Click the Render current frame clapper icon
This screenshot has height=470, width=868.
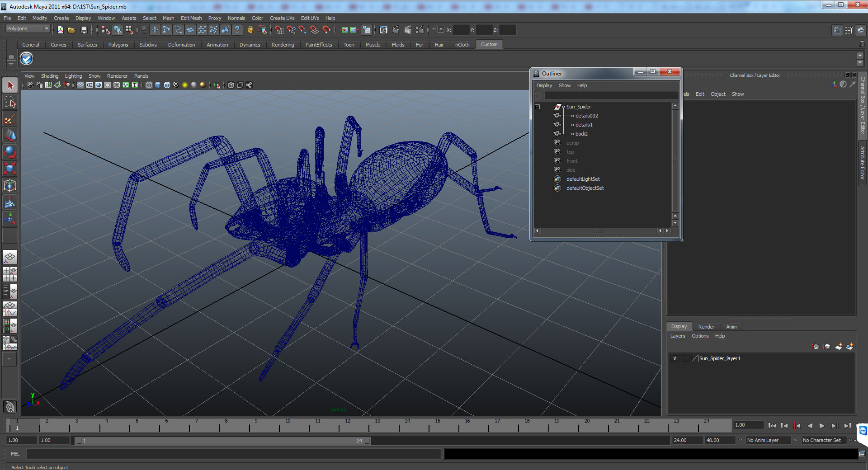(396, 30)
